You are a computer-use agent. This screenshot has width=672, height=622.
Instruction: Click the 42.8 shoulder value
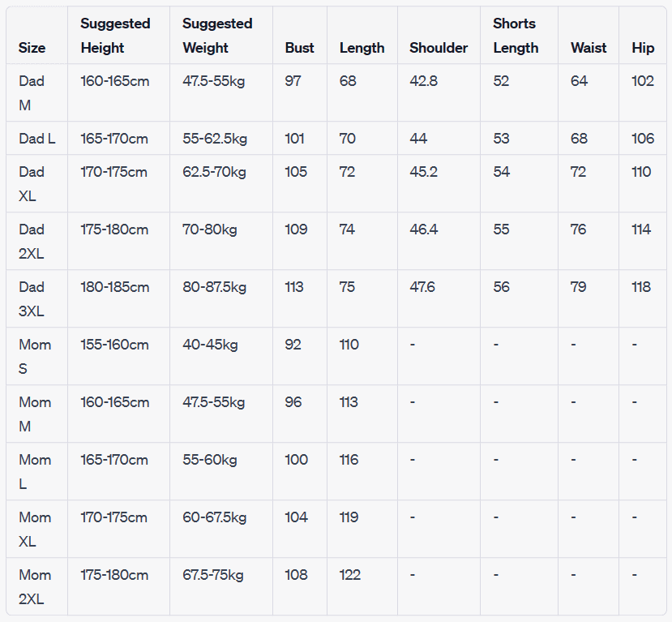(x=423, y=81)
